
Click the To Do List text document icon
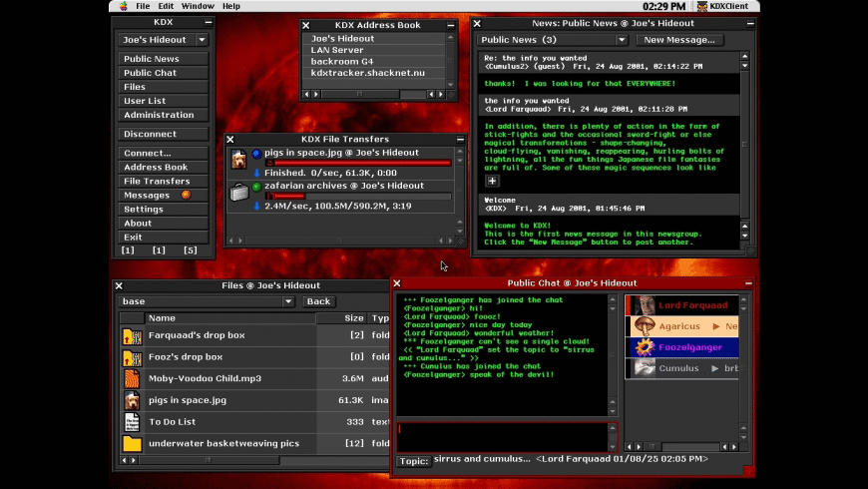point(132,422)
